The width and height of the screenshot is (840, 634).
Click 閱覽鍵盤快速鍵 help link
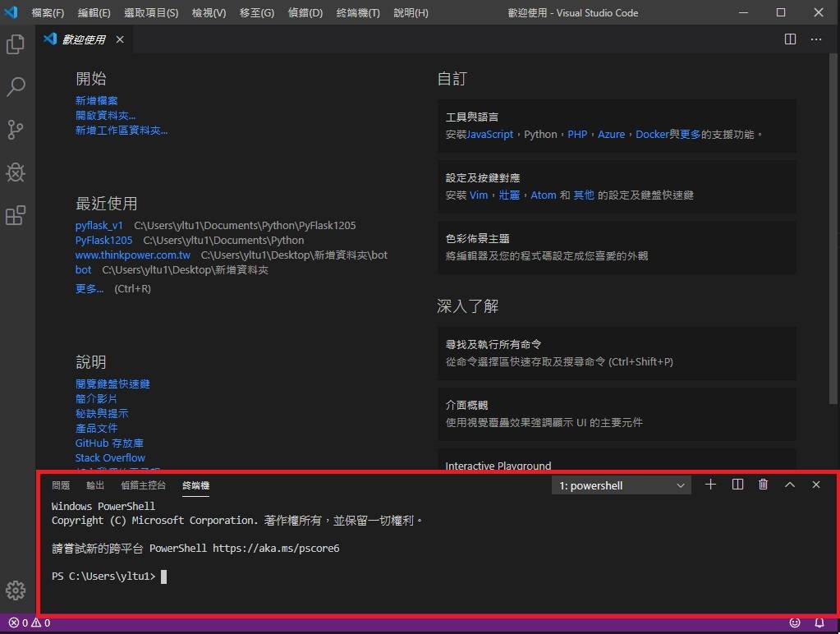[x=112, y=384]
